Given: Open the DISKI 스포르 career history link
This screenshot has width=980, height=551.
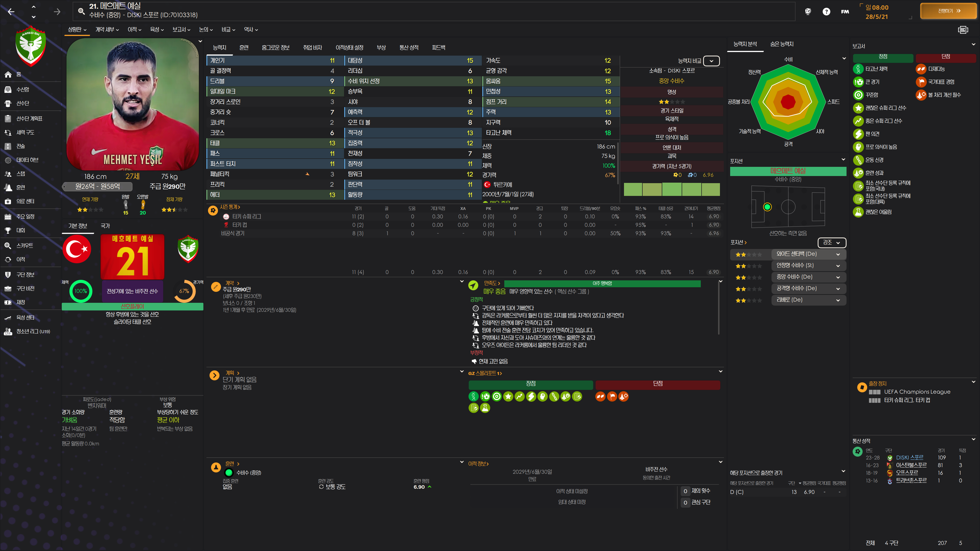Looking at the screenshot, I should [x=909, y=457].
